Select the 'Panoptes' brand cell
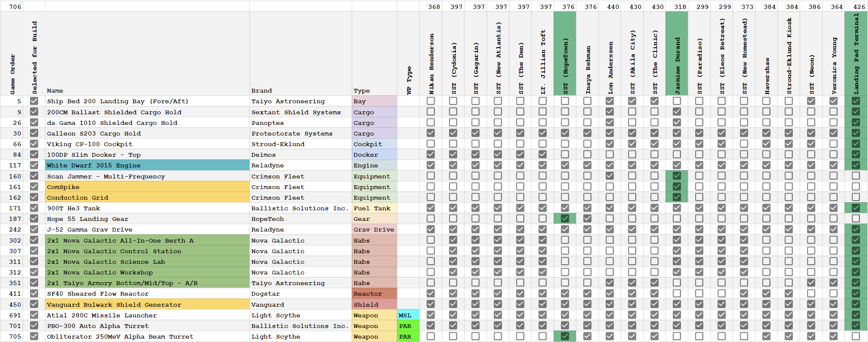Image resolution: width=868 pixels, height=342 pixels. tap(301, 122)
